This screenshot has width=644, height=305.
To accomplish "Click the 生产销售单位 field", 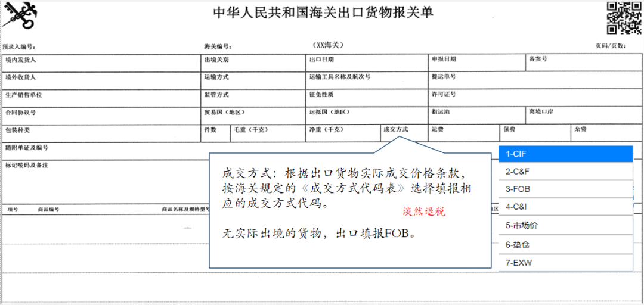I will click(101, 98).
